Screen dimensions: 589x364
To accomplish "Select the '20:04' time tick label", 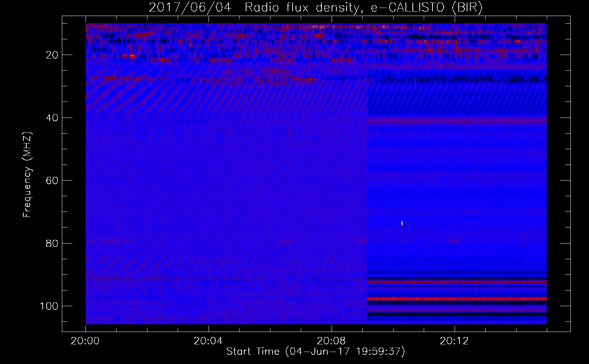I will pos(208,341).
